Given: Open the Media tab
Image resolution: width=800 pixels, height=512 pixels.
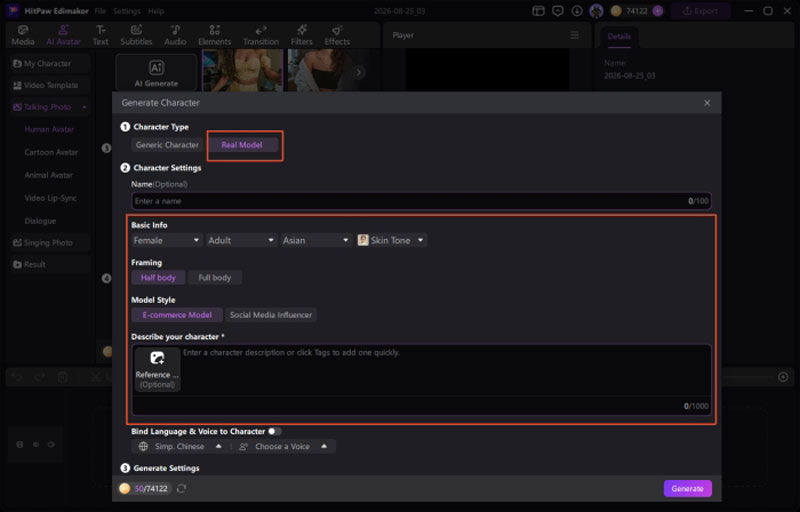Looking at the screenshot, I should [23, 35].
